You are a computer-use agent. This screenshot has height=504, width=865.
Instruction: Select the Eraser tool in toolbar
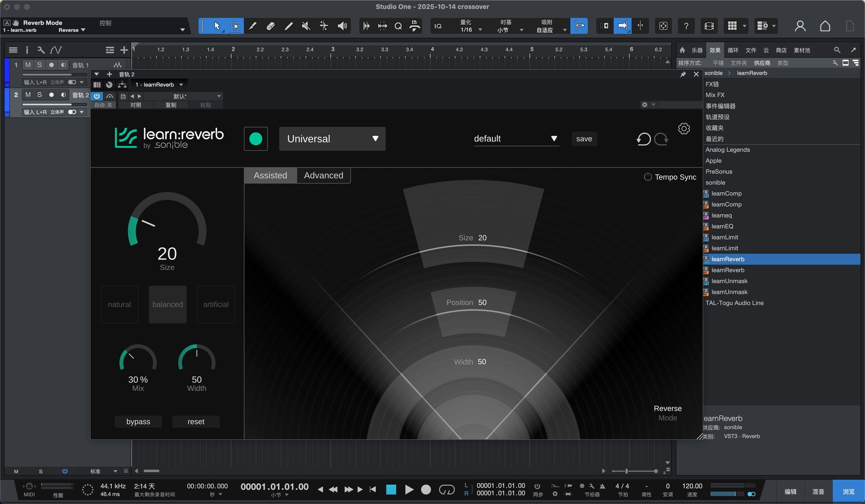[x=270, y=26]
